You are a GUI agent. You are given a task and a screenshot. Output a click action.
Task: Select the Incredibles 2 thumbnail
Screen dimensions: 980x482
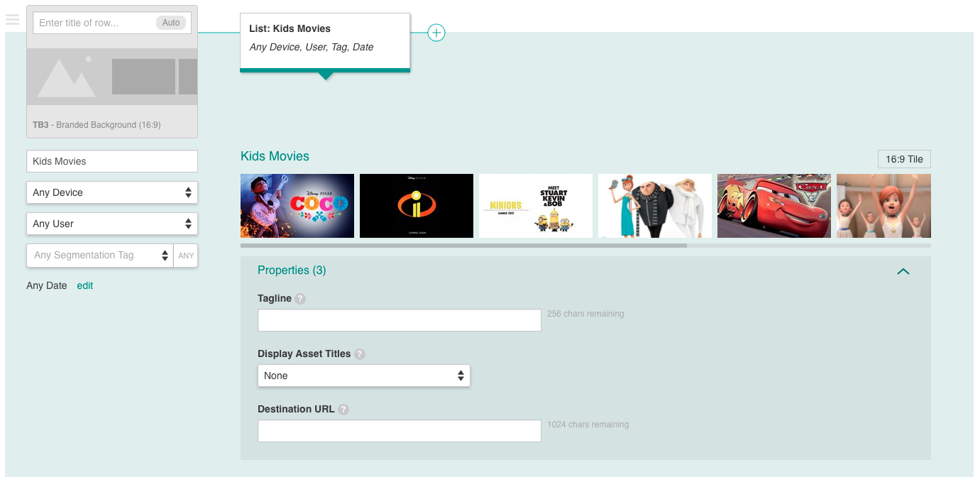pos(417,206)
